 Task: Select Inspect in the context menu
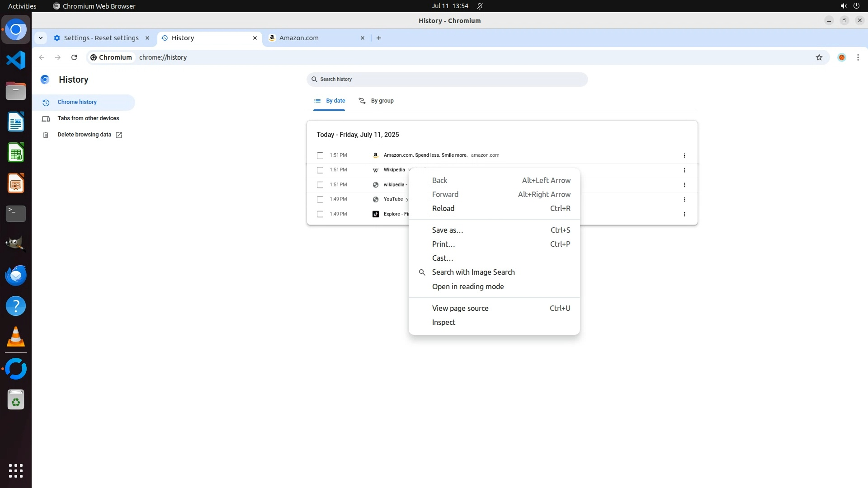[x=443, y=322]
